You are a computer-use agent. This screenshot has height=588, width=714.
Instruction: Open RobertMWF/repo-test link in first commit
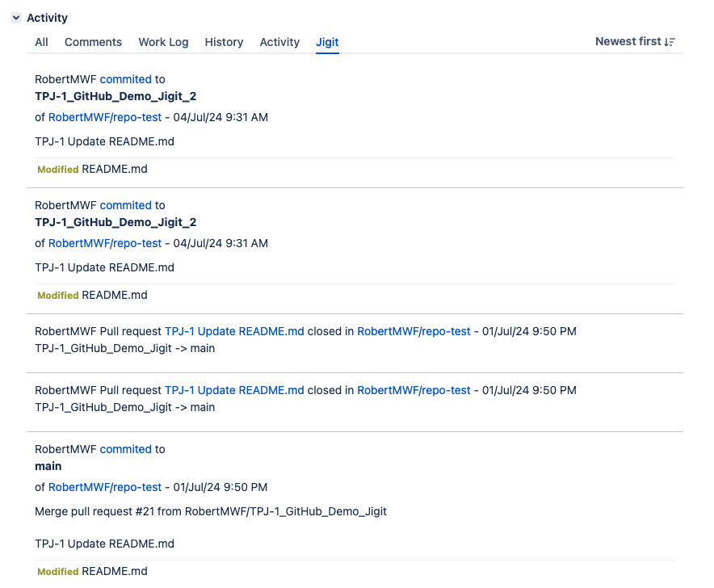[105, 117]
